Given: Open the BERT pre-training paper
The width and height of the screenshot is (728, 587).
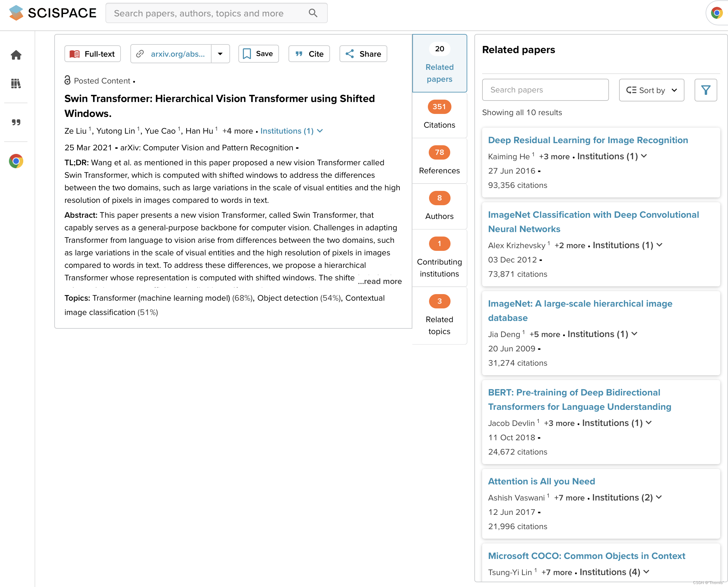Looking at the screenshot, I should tap(579, 400).
